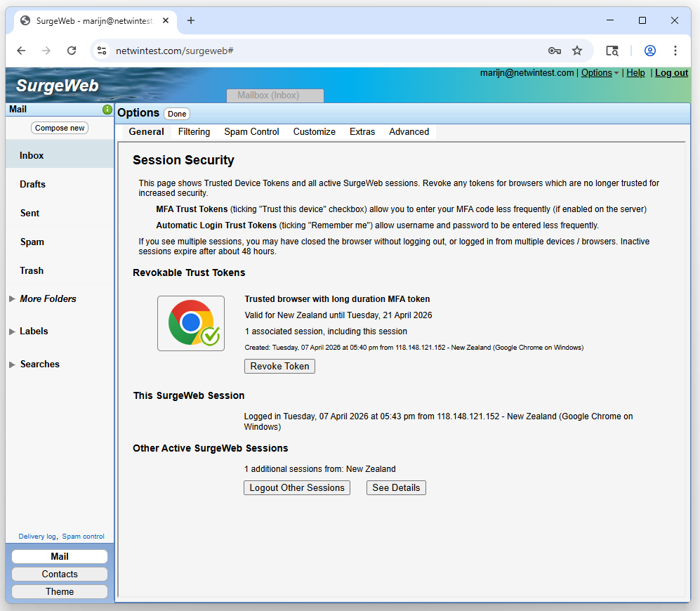Screen dimensions: 700x611
Task: Click the address bar URL field
Action: [x=316, y=51]
